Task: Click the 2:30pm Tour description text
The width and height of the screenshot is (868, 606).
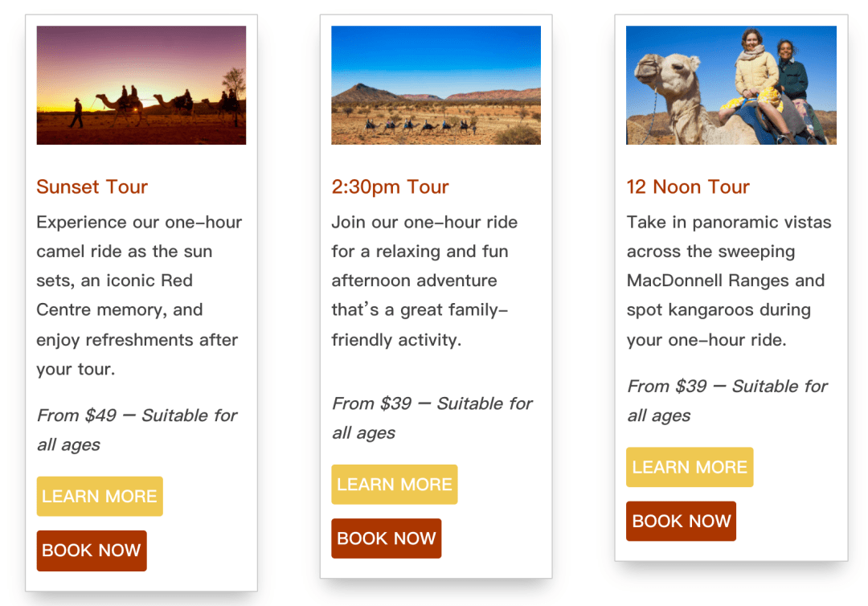Action: pos(424,280)
